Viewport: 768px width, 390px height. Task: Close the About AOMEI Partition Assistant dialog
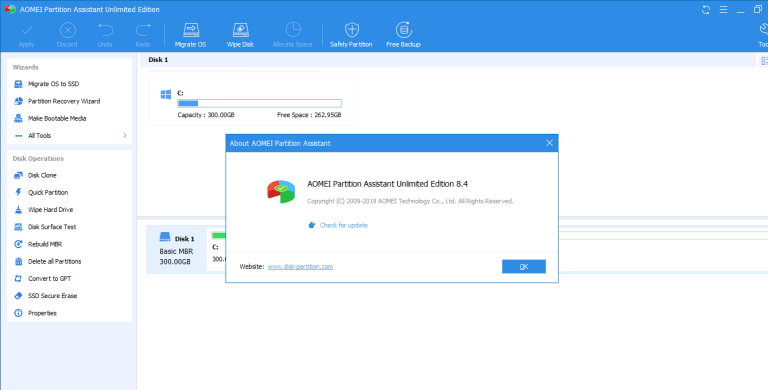tap(549, 143)
